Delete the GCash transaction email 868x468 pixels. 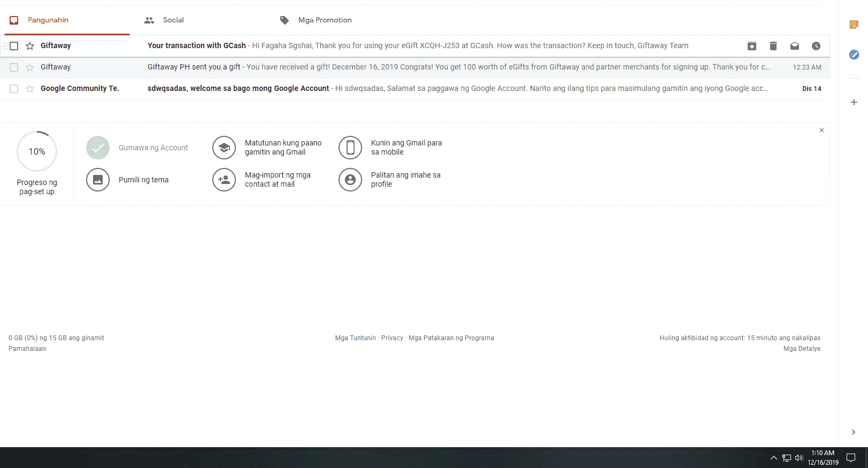[x=773, y=46]
